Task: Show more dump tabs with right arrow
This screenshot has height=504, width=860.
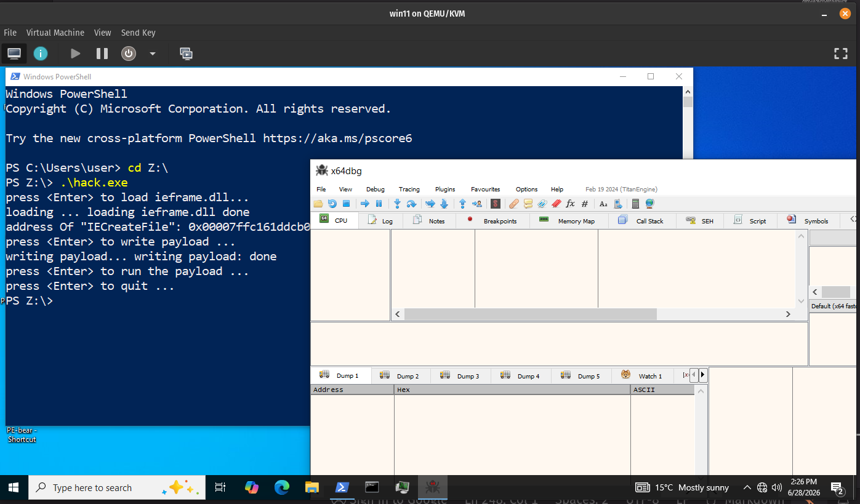Action: 703,375
